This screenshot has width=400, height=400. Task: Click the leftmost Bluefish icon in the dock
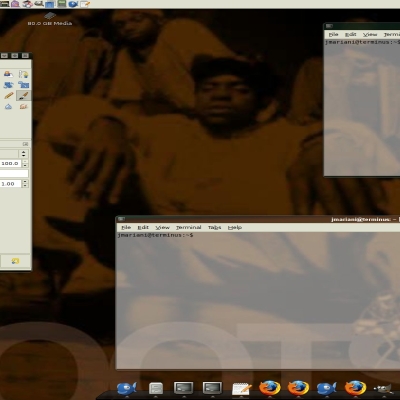click(127, 388)
